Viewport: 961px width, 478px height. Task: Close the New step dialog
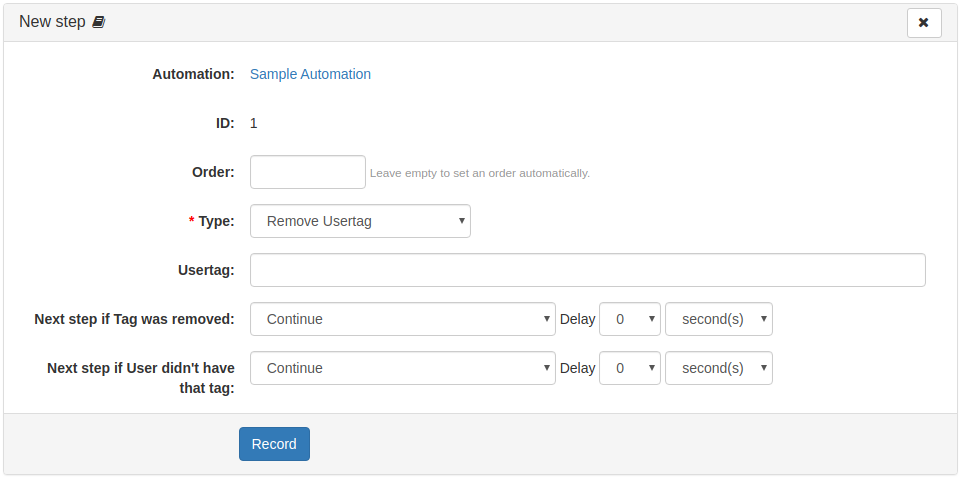(x=924, y=23)
